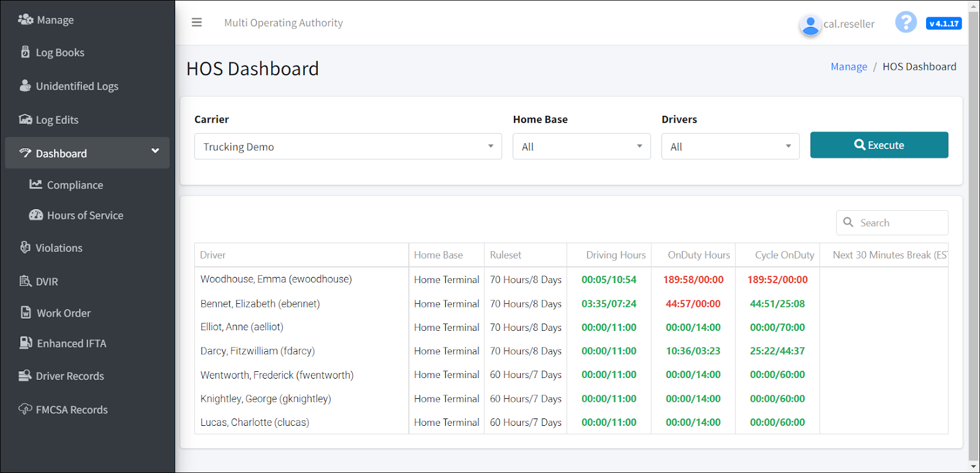Click the Execute button

[879, 145]
